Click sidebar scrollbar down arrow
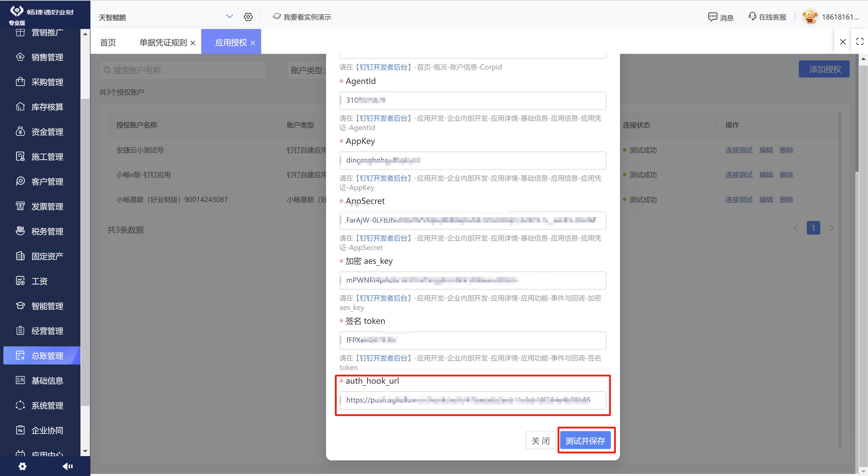 pos(85,451)
